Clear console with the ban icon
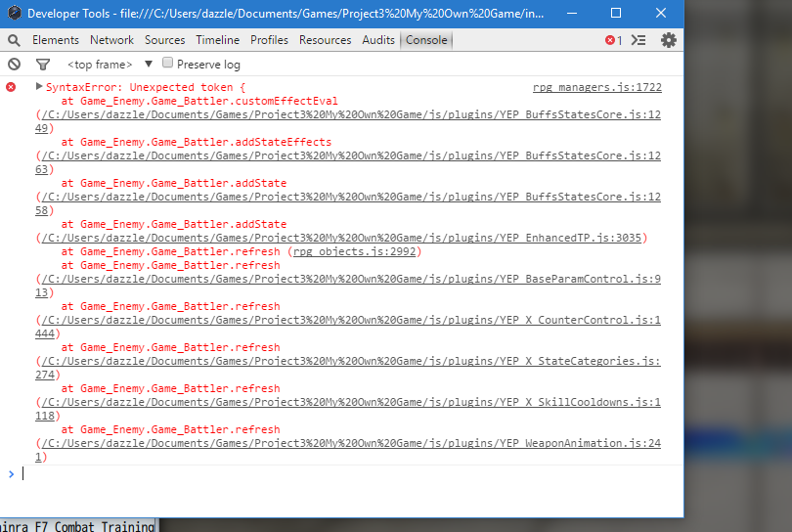Screen dimensions: 792x532 click(x=14, y=65)
